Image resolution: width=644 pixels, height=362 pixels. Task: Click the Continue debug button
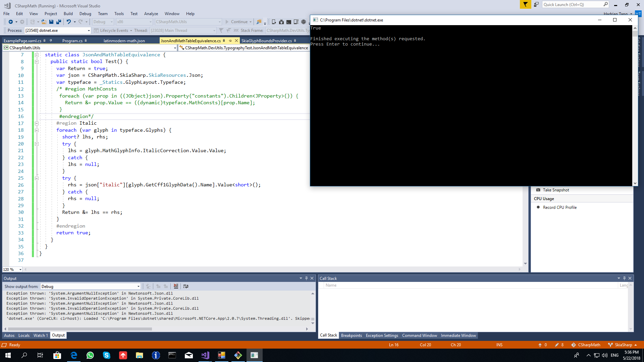(x=236, y=22)
